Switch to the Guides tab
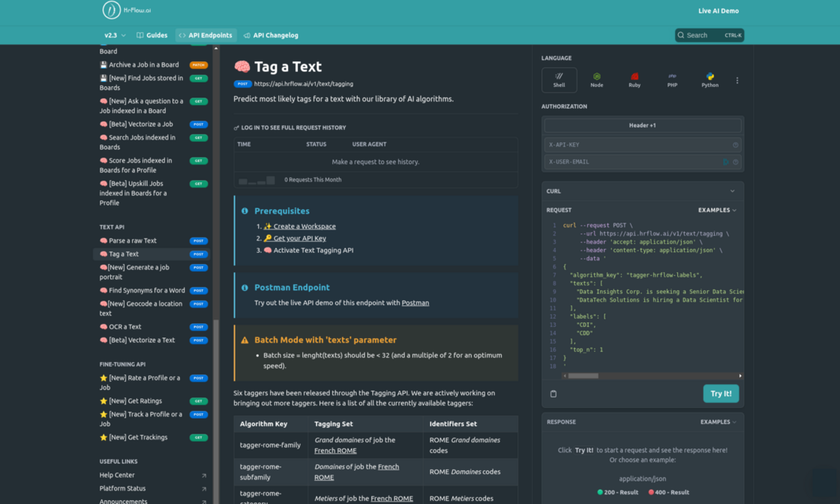Screen dimensions: 840x504 tap(151, 34)
